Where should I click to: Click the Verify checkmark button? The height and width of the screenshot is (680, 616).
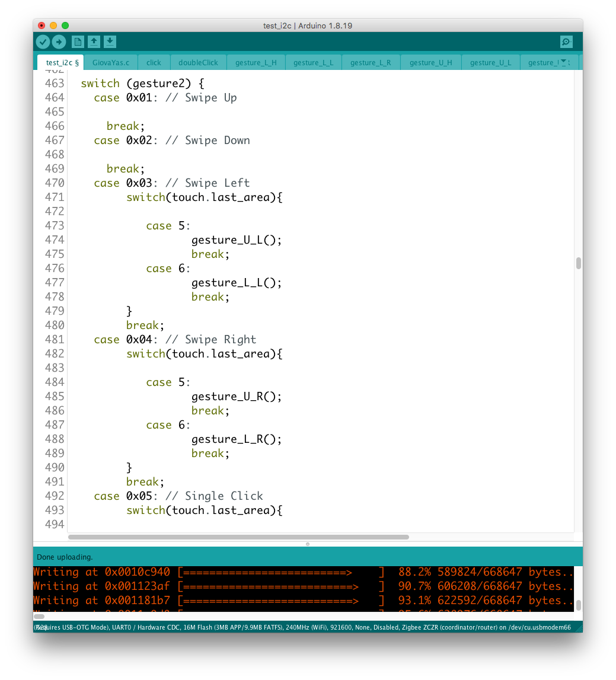point(43,41)
